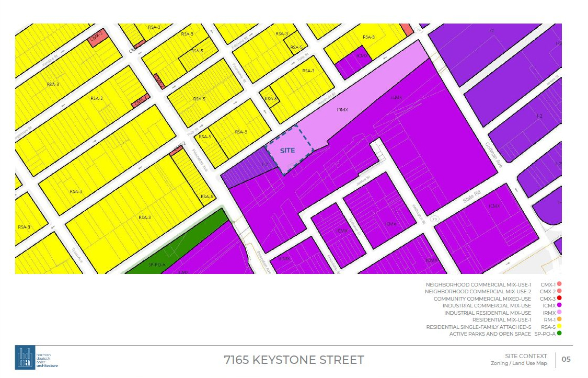Viewport: 588px width, 378px height.
Task: Select 'COMMUNITY COMMERCIAL MIXED-USE' legend text
Action: click(482, 299)
